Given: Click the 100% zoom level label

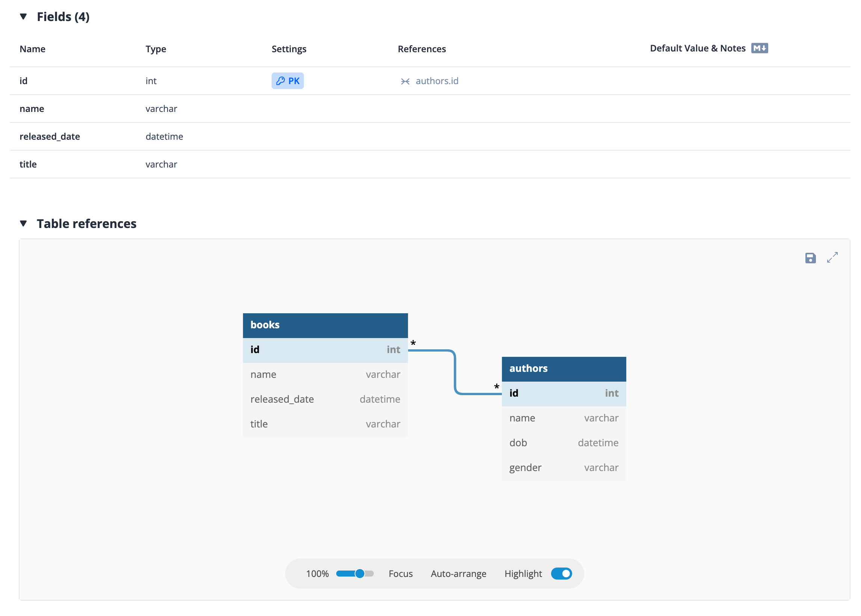Looking at the screenshot, I should [317, 574].
